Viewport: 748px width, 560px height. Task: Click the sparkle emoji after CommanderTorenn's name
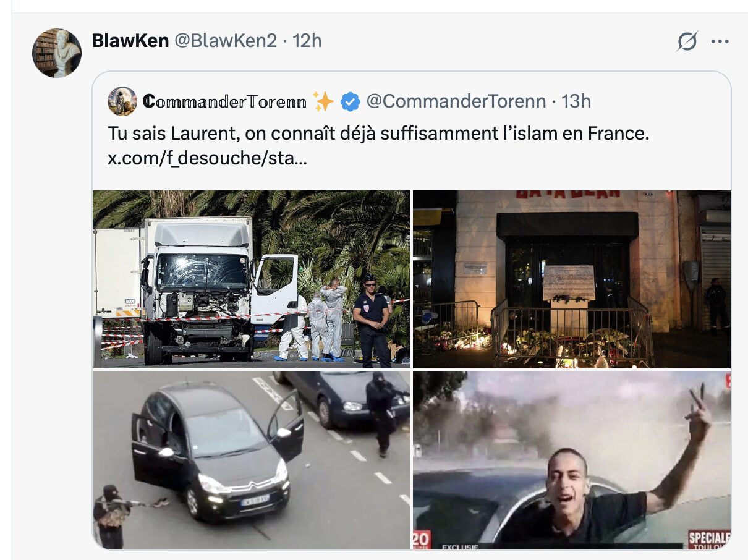pos(323,101)
